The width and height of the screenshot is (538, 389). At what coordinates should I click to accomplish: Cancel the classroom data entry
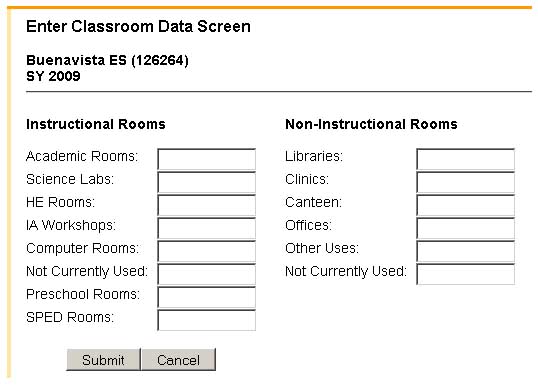pos(178,359)
